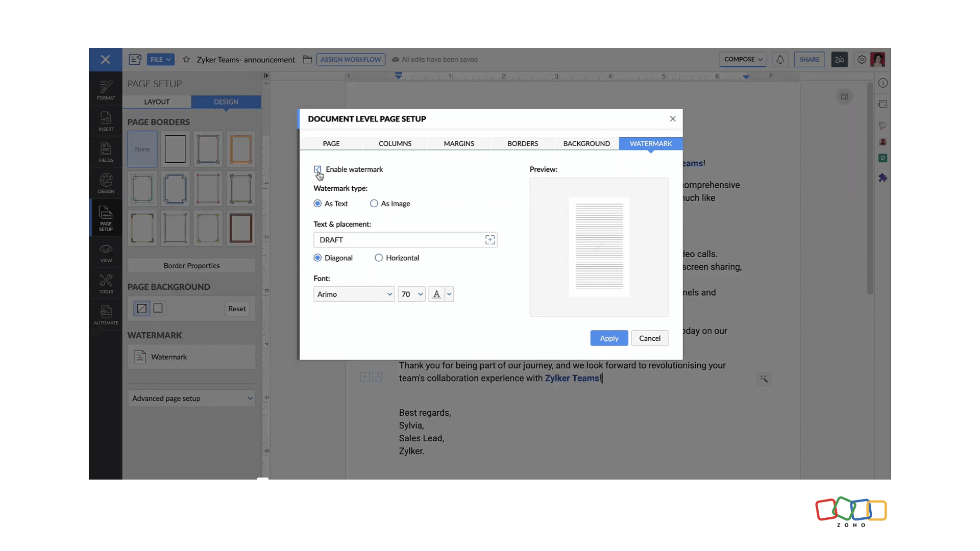Open the Insert sidebar panel
This screenshot has height=551, width=980.
pyautogui.click(x=106, y=121)
